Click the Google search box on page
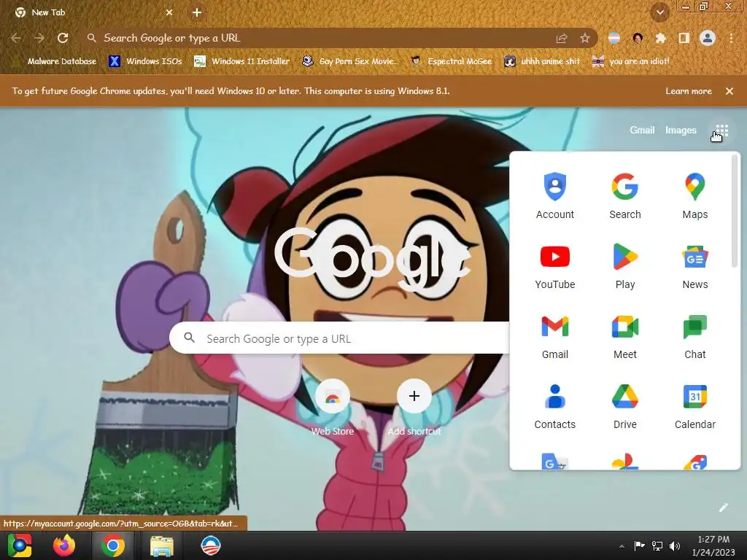Image resolution: width=747 pixels, height=560 pixels. pyautogui.click(x=340, y=338)
